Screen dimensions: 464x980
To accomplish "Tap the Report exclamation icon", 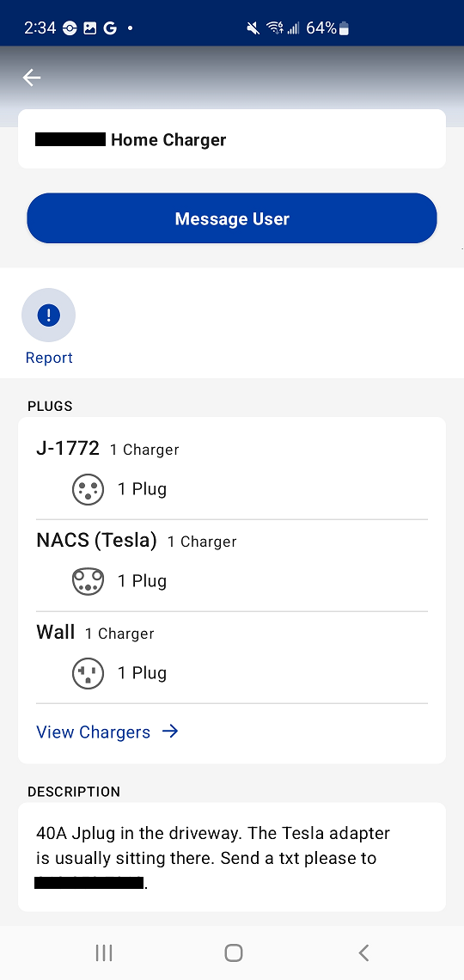I will pyautogui.click(x=49, y=315).
